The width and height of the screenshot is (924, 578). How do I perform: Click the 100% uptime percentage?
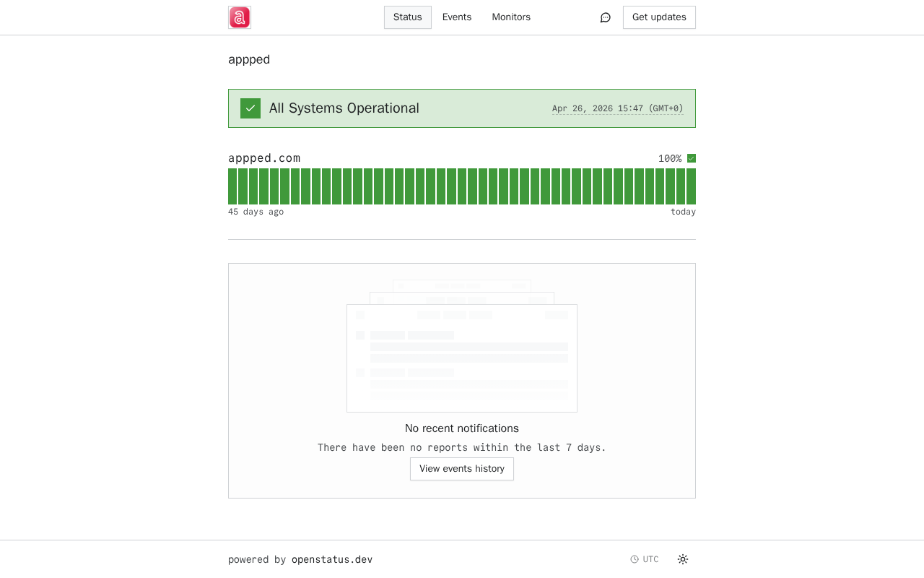pyautogui.click(x=670, y=158)
